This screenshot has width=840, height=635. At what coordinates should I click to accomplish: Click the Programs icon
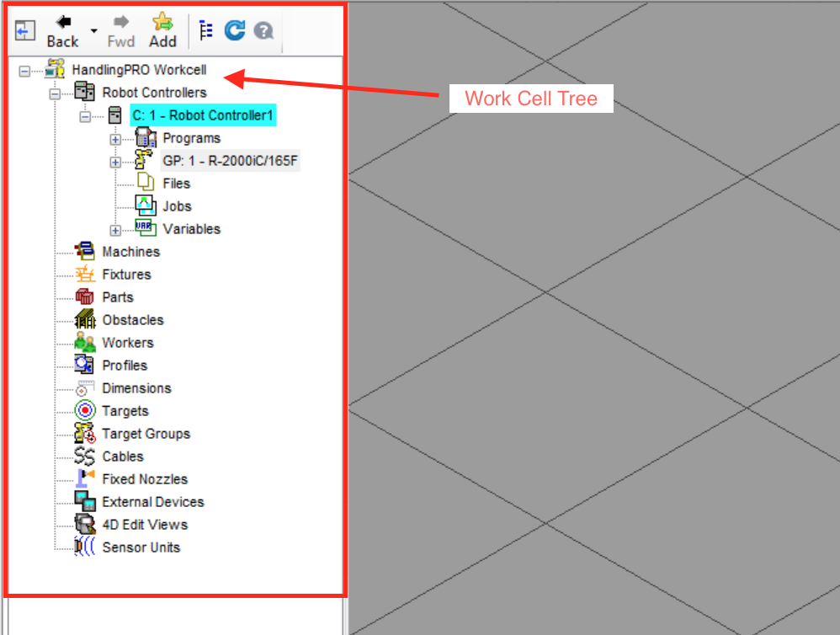pos(146,137)
